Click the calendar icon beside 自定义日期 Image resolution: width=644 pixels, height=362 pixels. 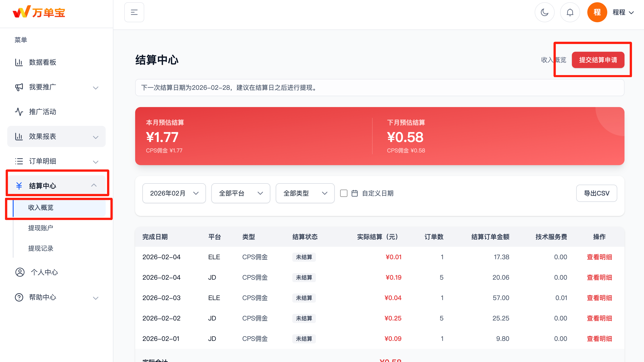(x=354, y=193)
